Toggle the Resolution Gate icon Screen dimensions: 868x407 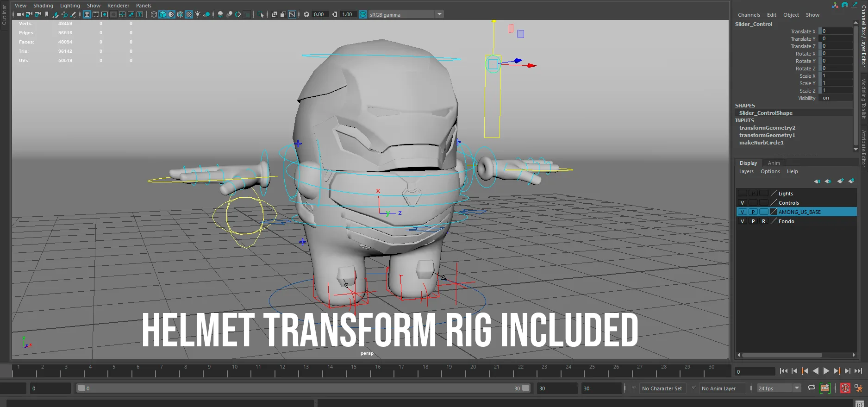click(x=105, y=14)
